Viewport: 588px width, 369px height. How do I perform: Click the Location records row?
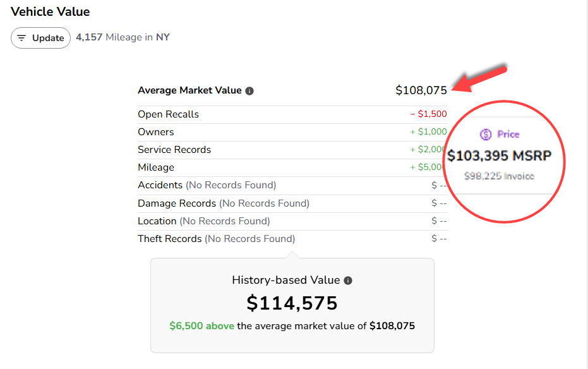(x=292, y=221)
